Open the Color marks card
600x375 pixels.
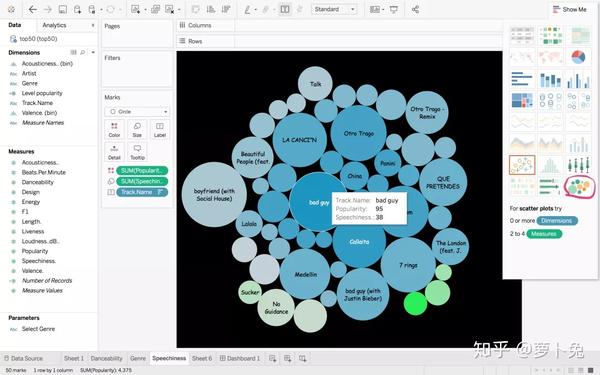point(114,130)
